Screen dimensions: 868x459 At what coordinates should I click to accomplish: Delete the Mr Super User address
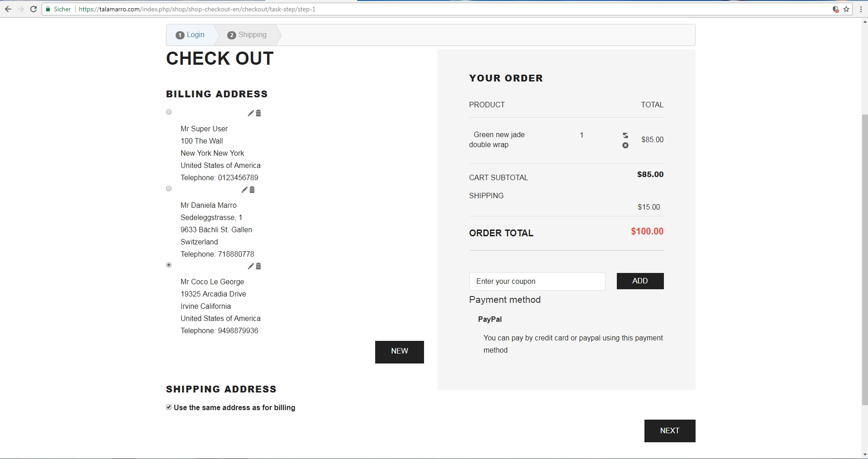258,113
